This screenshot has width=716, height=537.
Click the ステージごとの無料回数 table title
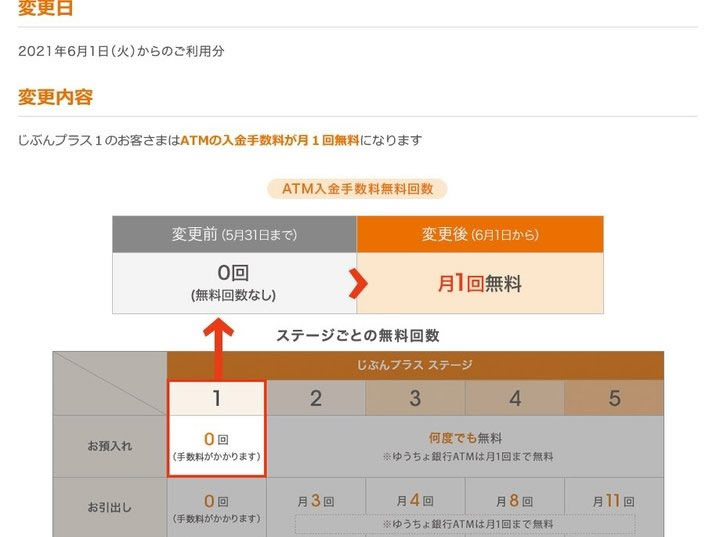coord(358,336)
